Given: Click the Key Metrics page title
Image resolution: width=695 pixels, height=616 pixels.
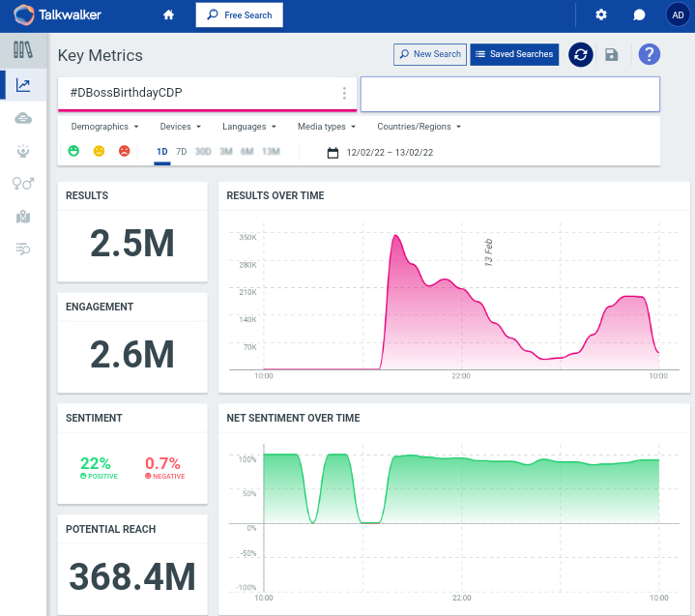Looking at the screenshot, I should click(x=101, y=55).
